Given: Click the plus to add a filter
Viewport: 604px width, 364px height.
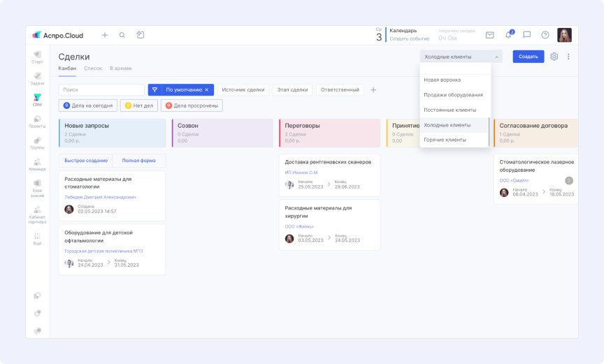Looking at the screenshot, I should 373,89.
